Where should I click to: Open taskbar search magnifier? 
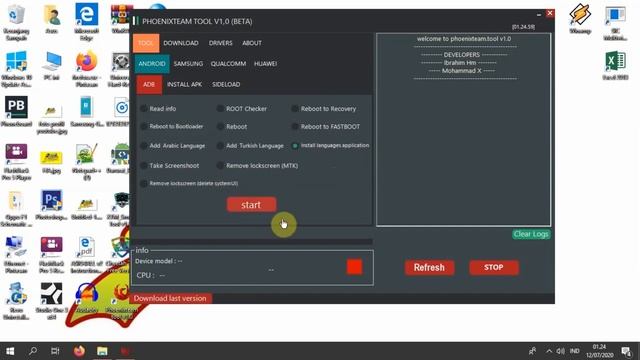[33, 351]
